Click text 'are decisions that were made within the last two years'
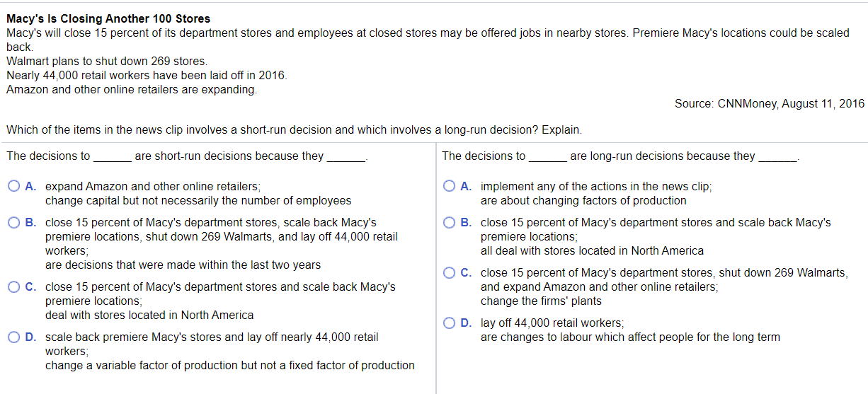 [x=183, y=265]
